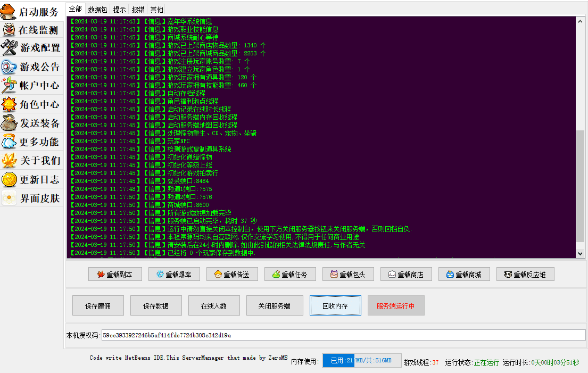Select the 其他 log tab
Viewport: 588px width, 373px height.
click(156, 10)
